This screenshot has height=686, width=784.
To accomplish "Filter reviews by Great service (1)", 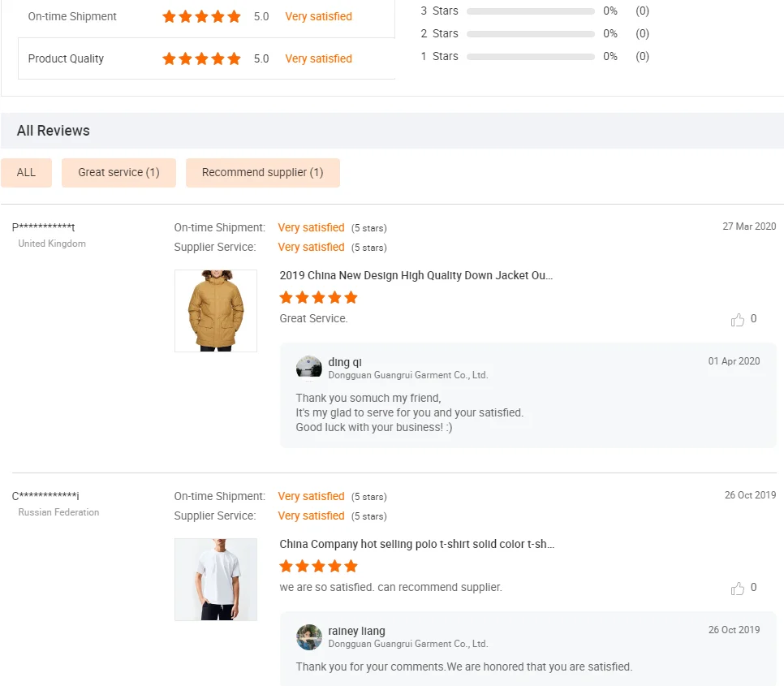I will click(118, 172).
